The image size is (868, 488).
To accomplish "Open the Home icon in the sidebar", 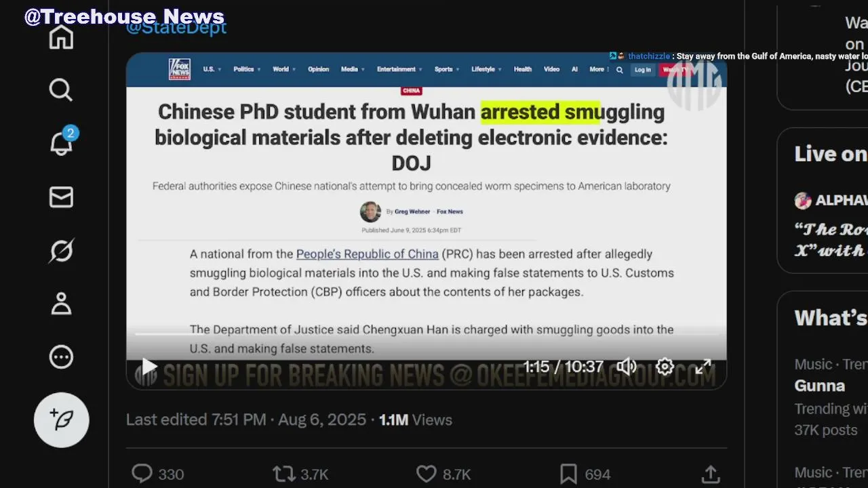I will coord(61,37).
